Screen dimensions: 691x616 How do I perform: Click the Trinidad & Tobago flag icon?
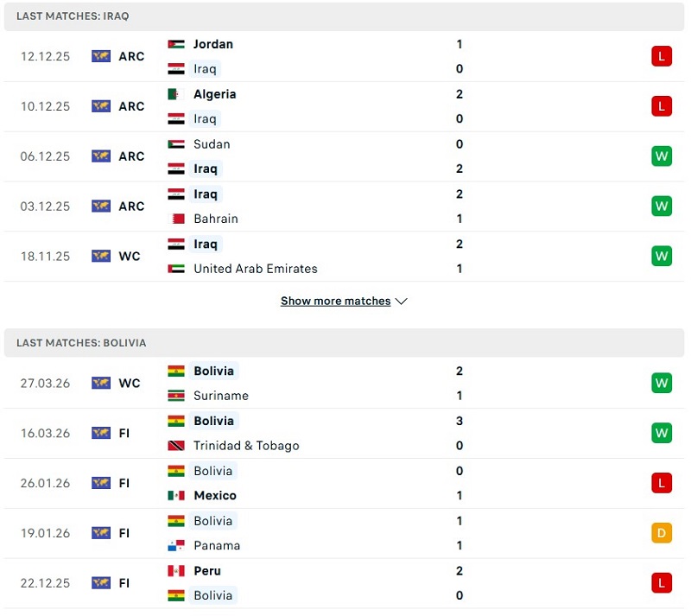click(176, 446)
